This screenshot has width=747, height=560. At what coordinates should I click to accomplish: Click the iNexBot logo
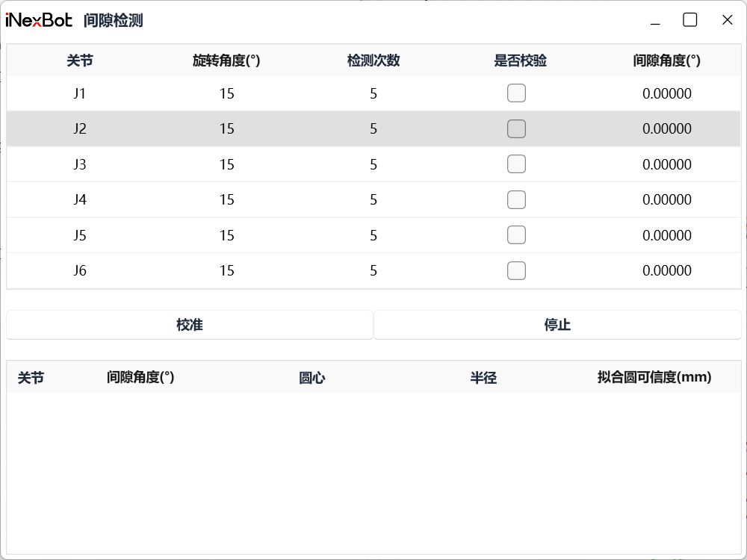pos(39,20)
